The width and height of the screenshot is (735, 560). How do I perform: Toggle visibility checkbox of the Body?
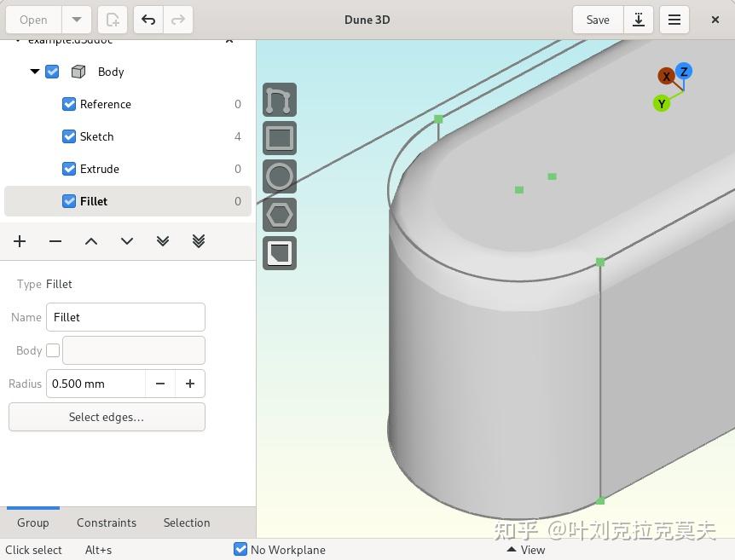[52, 72]
